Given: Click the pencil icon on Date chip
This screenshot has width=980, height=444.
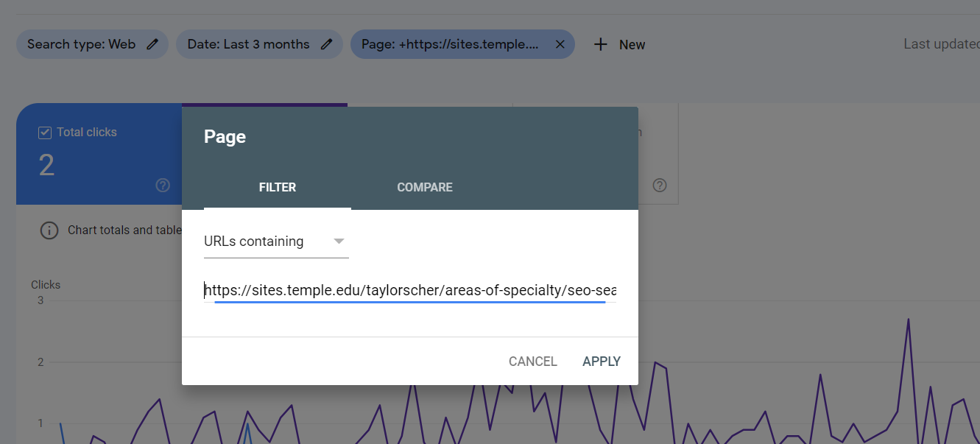Looking at the screenshot, I should pos(327,44).
